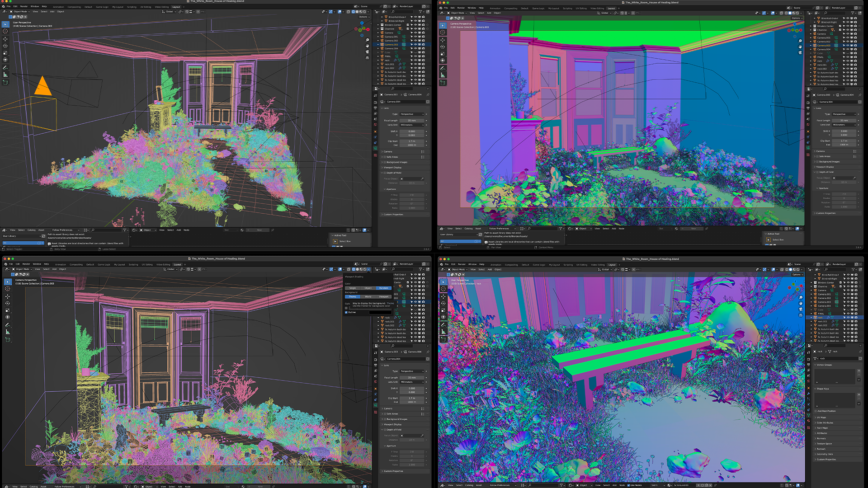
Task: Toggle Add Rest Position checkbox
Action: (816, 411)
